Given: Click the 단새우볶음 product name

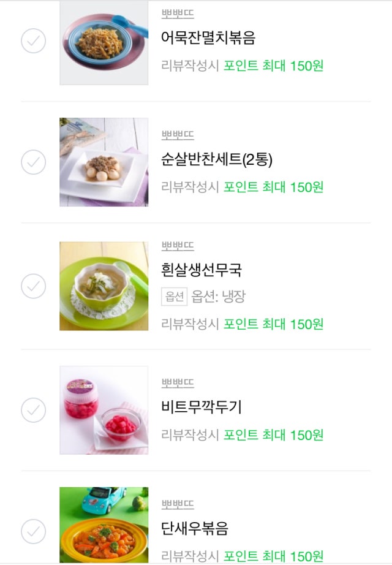Looking at the screenshot, I should click(x=195, y=528).
